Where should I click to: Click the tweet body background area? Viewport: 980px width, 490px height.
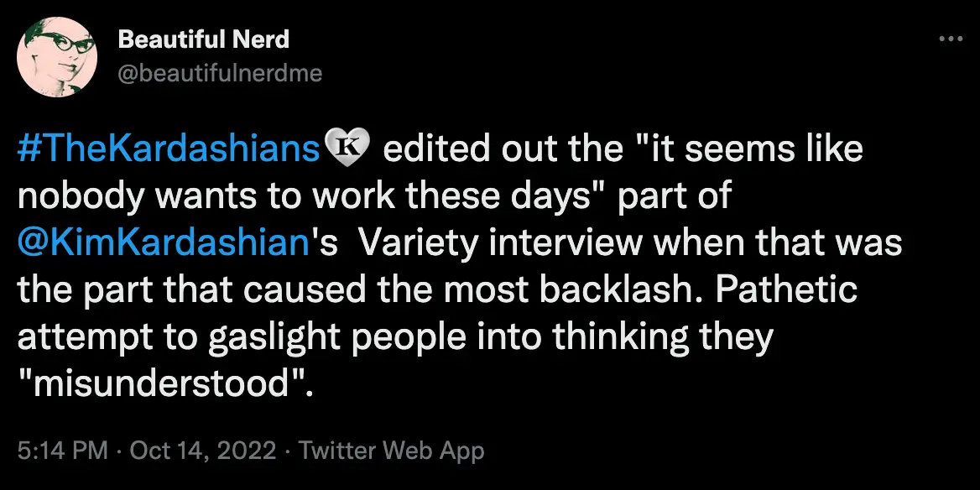tap(755, 386)
